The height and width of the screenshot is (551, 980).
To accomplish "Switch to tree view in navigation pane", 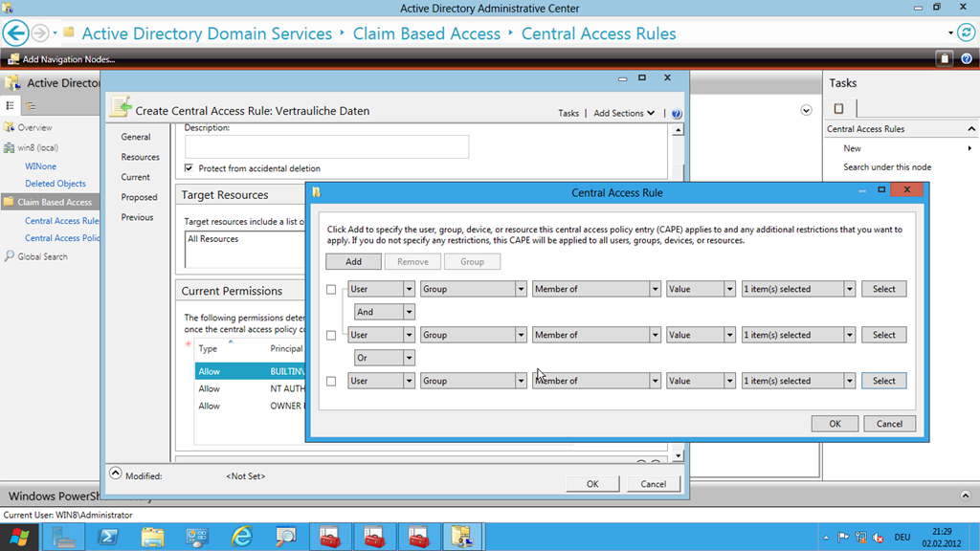I will point(30,105).
